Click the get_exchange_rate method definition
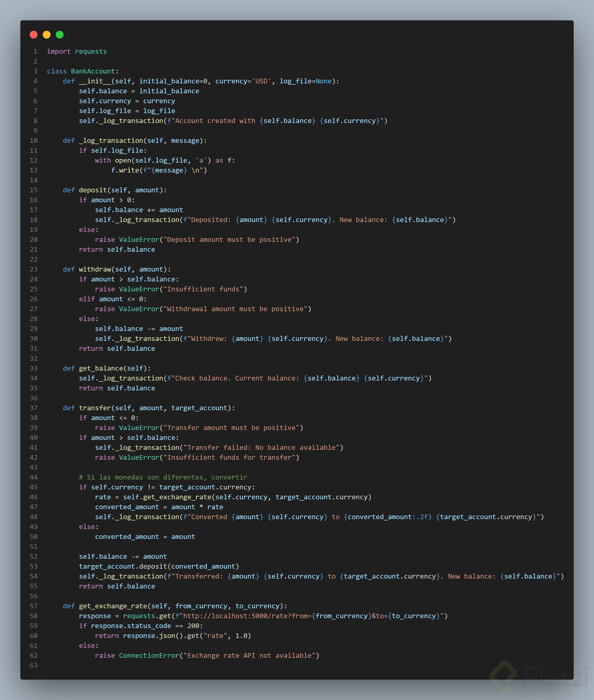 pyautogui.click(x=113, y=606)
